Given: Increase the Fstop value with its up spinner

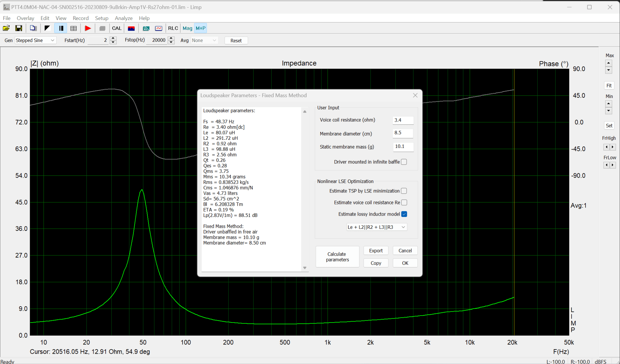Looking at the screenshot, I should point(171,38).
